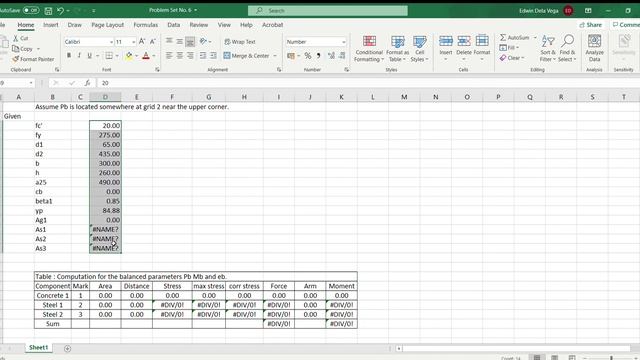
Task: Switch to the Draw tab
Action: point(74,25)
